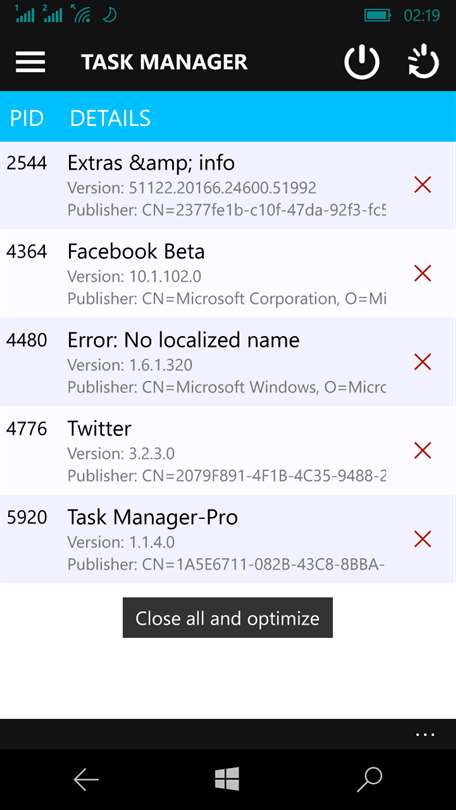Tap the battery indicator in status bar

[x=377, y=15]
